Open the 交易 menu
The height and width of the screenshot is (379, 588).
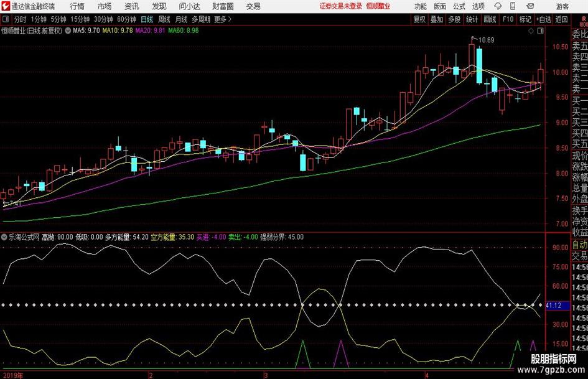pyautogui.click(x=253, y=6)
